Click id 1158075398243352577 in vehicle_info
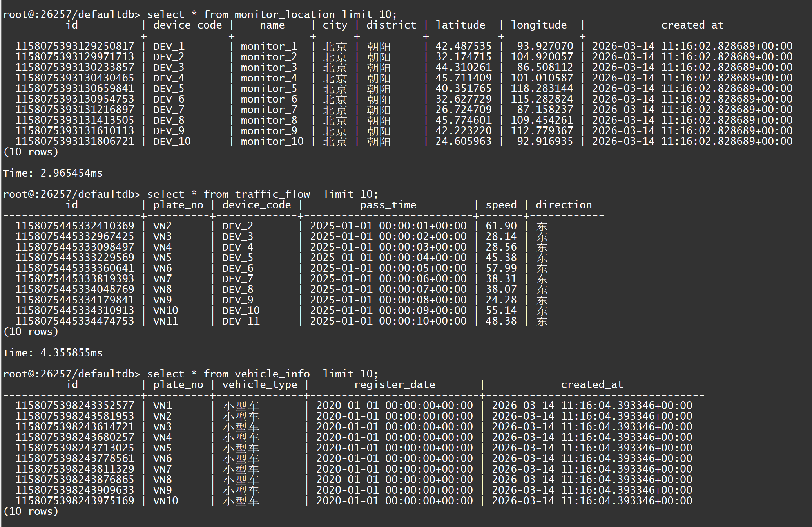812x527 pixels. [74, 406]
